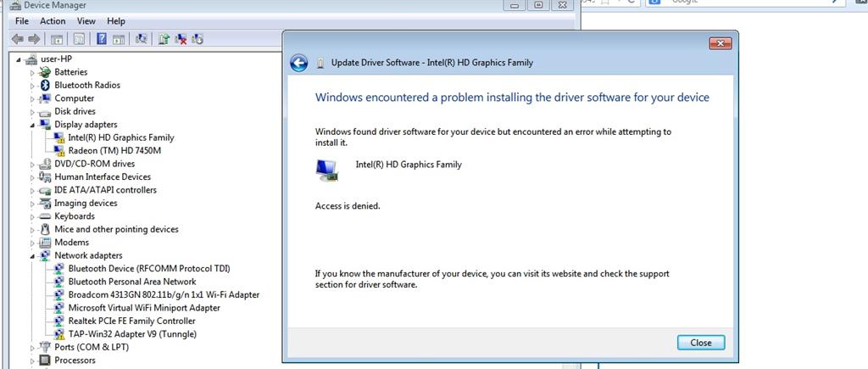Click the back arrow in Update Driver dialog
This screenshot has width=868, height=369.
point(299,63)
